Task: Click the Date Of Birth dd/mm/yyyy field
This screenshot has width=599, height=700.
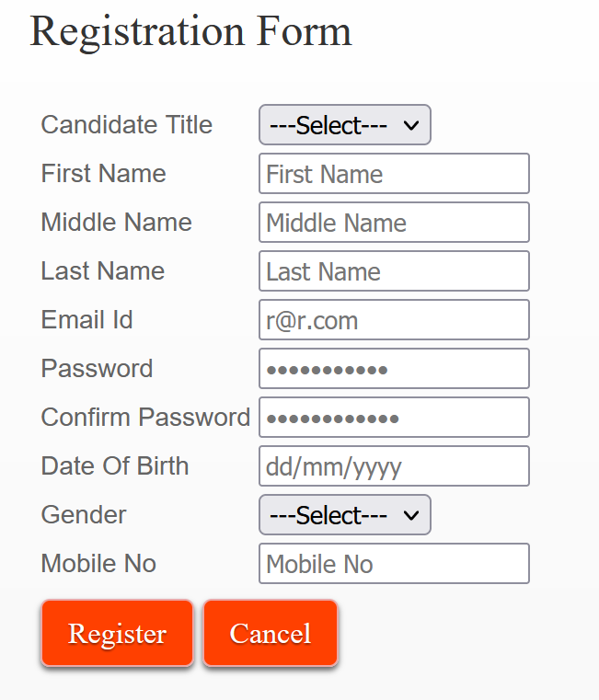Action: (x=394, y=466)
